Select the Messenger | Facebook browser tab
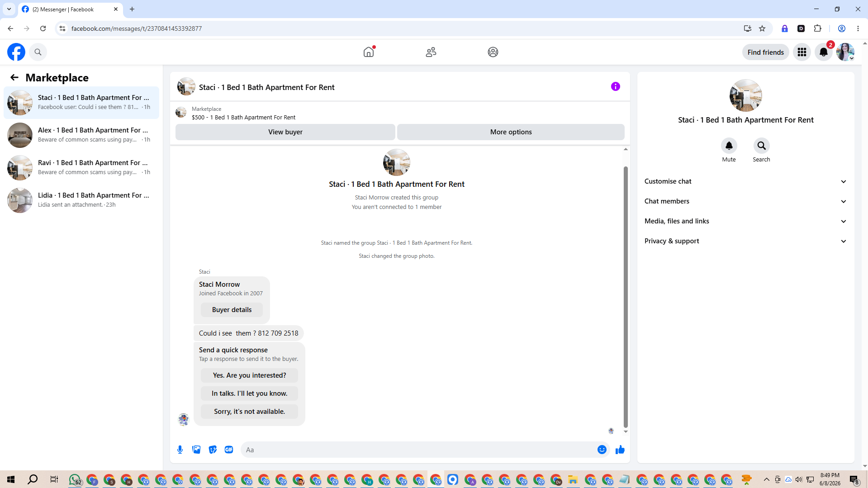Screen dimensions: 868x488 70,9
